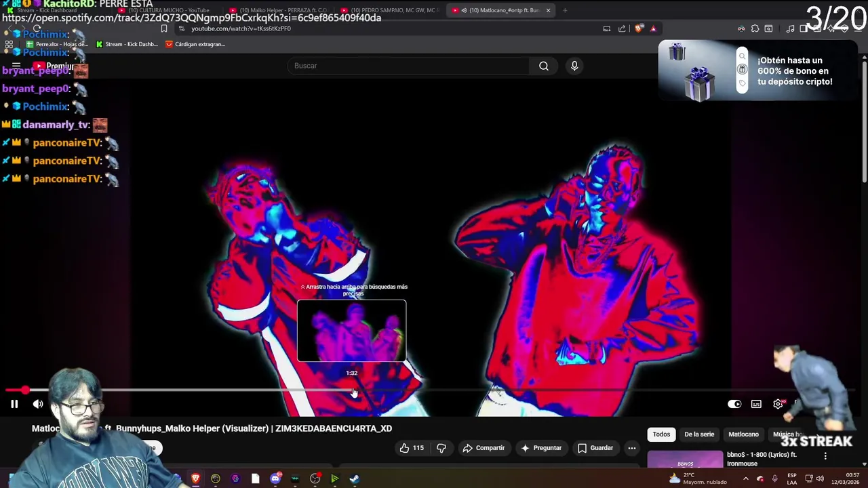Open Discord icon in the taskbar
The width and height of the screenshot is (868, 488).
275,479
